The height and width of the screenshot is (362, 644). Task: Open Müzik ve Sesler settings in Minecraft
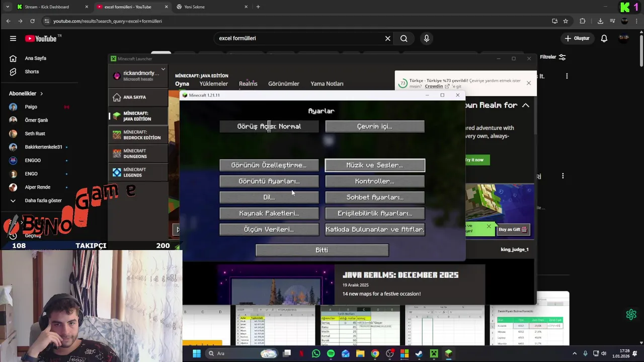(375, 165)
